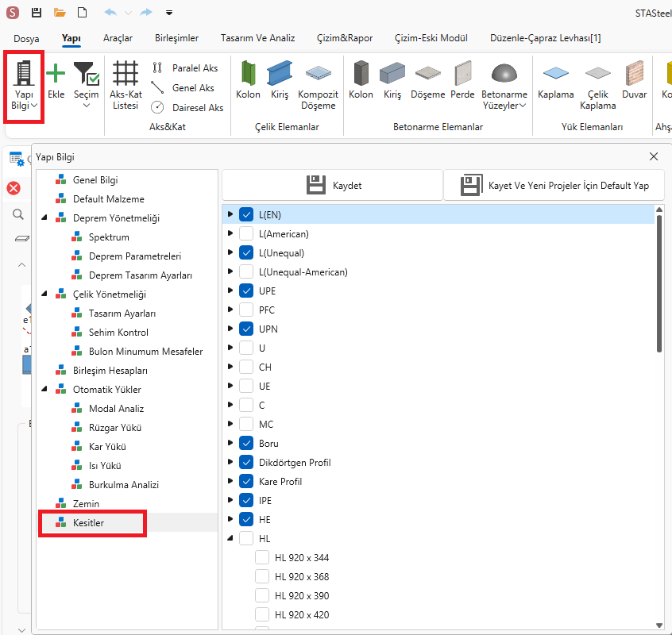This screenshot has height=635, width=672.
Task: Expand the L(American) section group
Action: 230,233
